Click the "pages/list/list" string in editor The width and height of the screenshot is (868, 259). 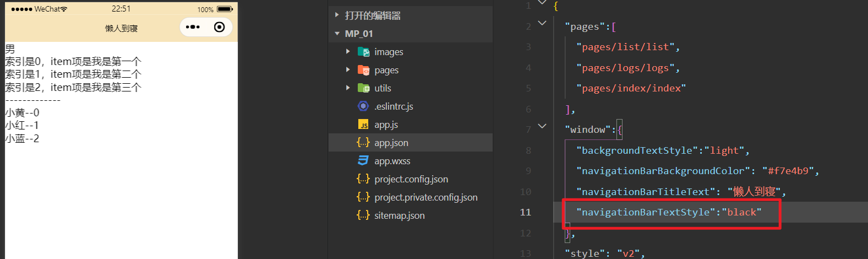click(625, 47)
